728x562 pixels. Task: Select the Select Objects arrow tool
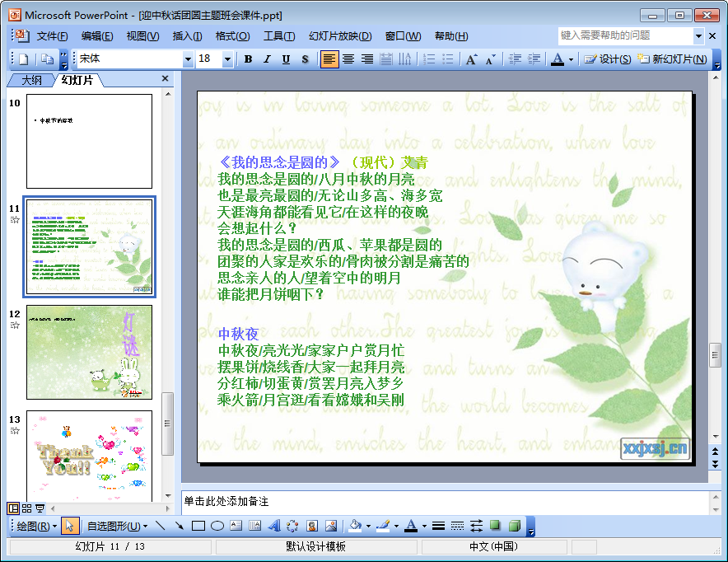click(x=70, y=526)
